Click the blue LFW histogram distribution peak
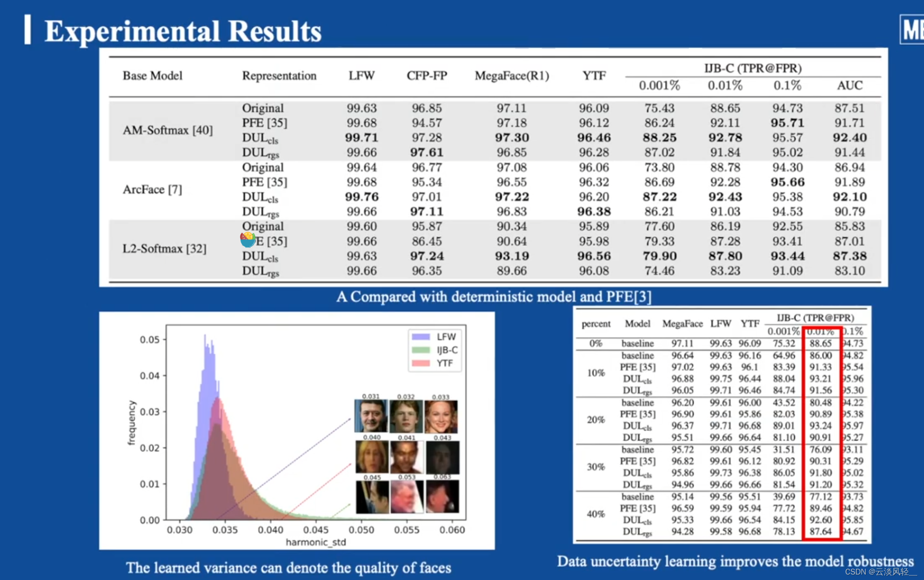This screenshot has height=580, width=924. (205, 348)
